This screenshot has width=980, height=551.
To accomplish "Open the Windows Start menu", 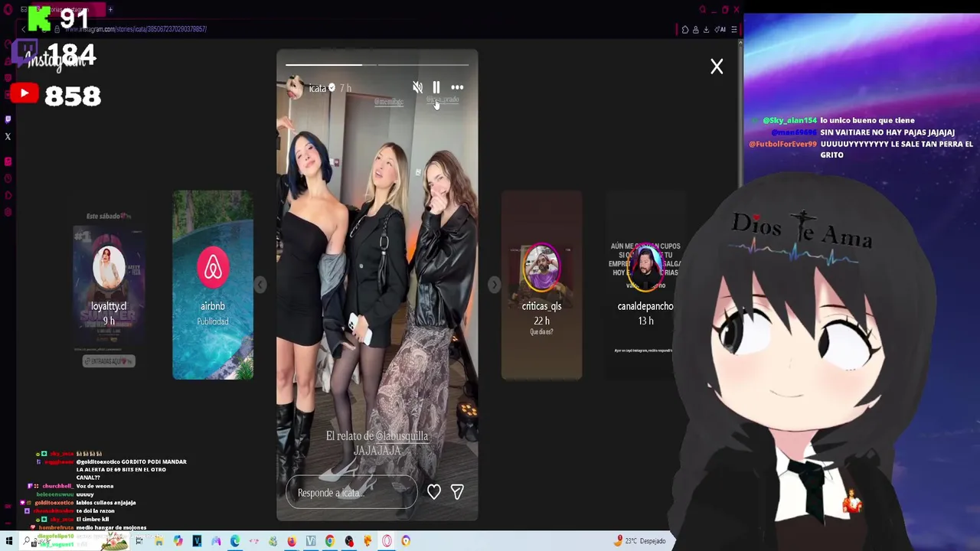I will [9, 542].
